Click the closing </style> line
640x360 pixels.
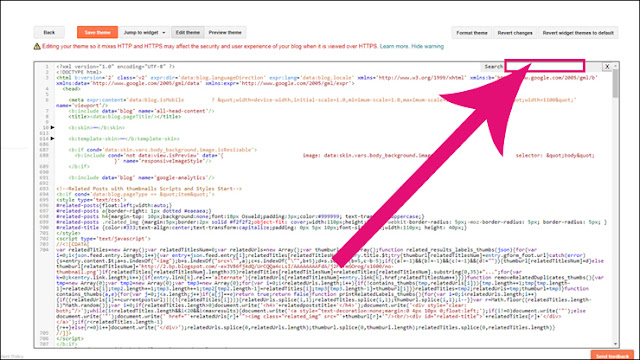pos(68,233)
